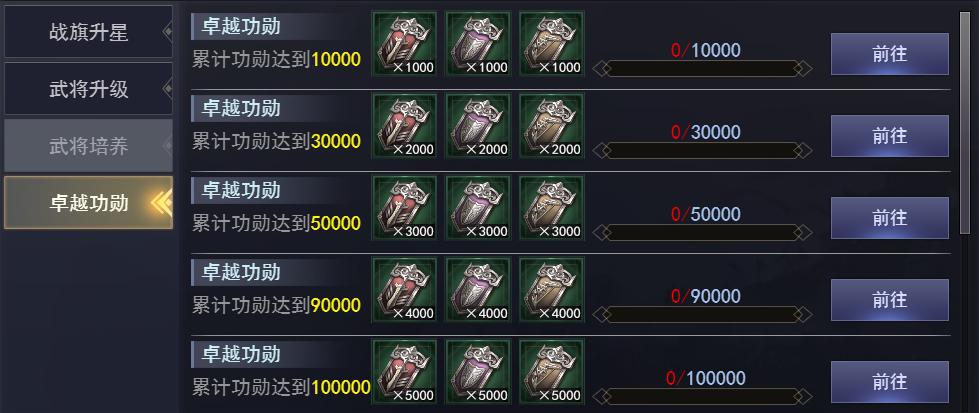The width and height of the screenshot is (979, 413).
Task: Click the 0/90000 progress bar
Action: pos(702,314)
